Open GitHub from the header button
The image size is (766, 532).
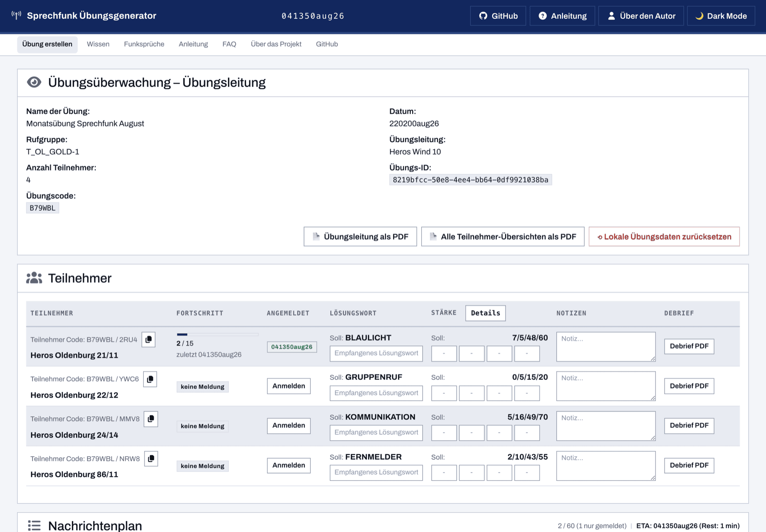click(498, 16)
